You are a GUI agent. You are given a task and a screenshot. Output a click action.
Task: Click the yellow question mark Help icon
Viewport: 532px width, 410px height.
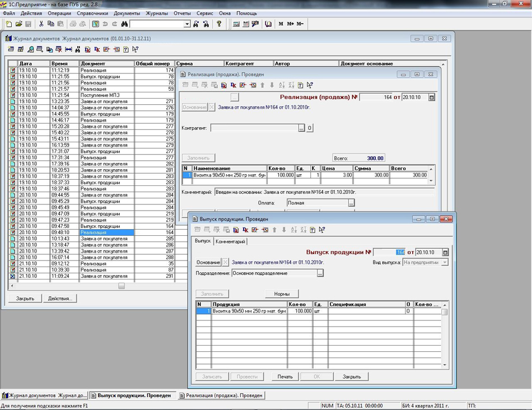(219, 24)
